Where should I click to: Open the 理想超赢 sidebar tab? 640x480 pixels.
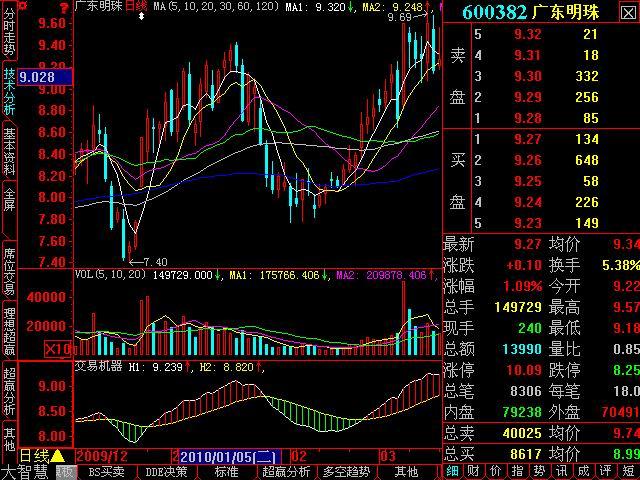9,331
